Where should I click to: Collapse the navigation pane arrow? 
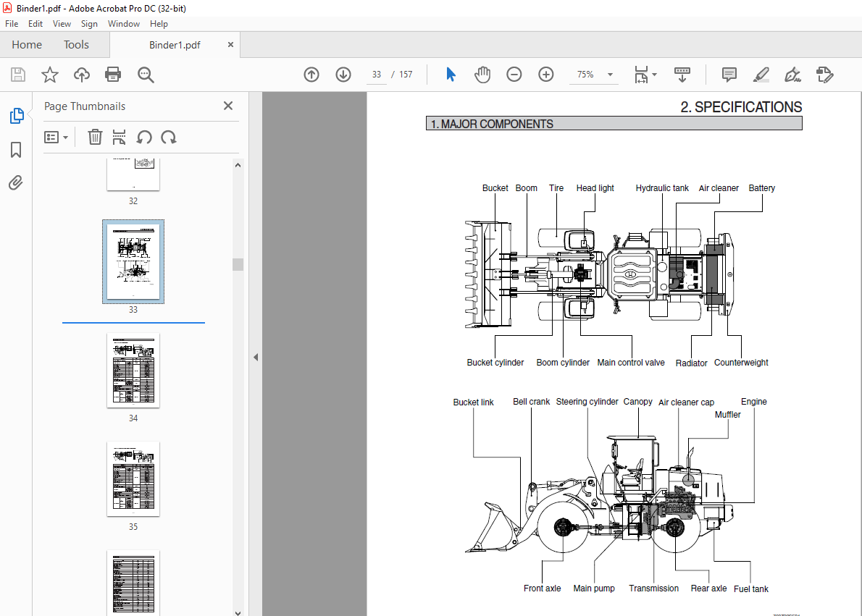pyautogui.click(x=256, y=357)
